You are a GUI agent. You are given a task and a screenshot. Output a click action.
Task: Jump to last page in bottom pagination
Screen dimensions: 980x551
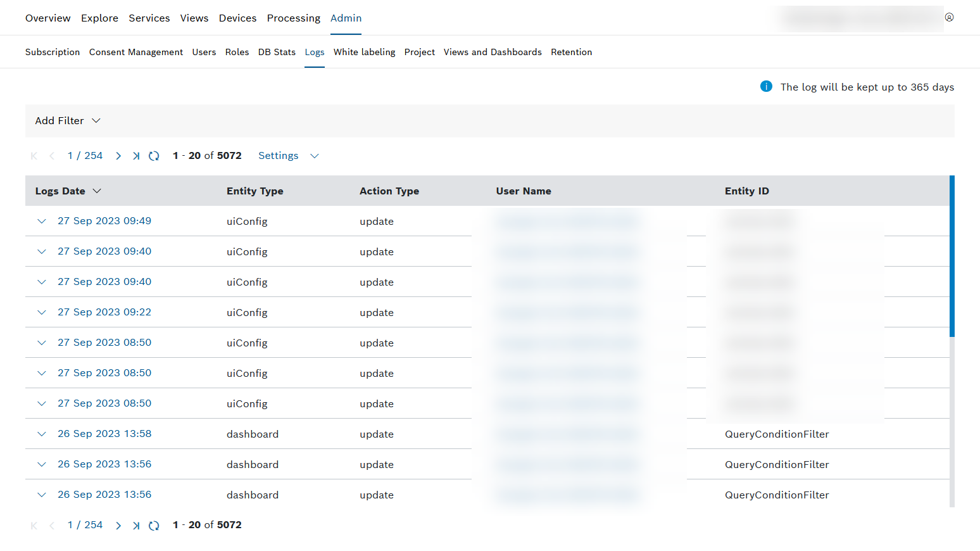(x=136, y=525)
